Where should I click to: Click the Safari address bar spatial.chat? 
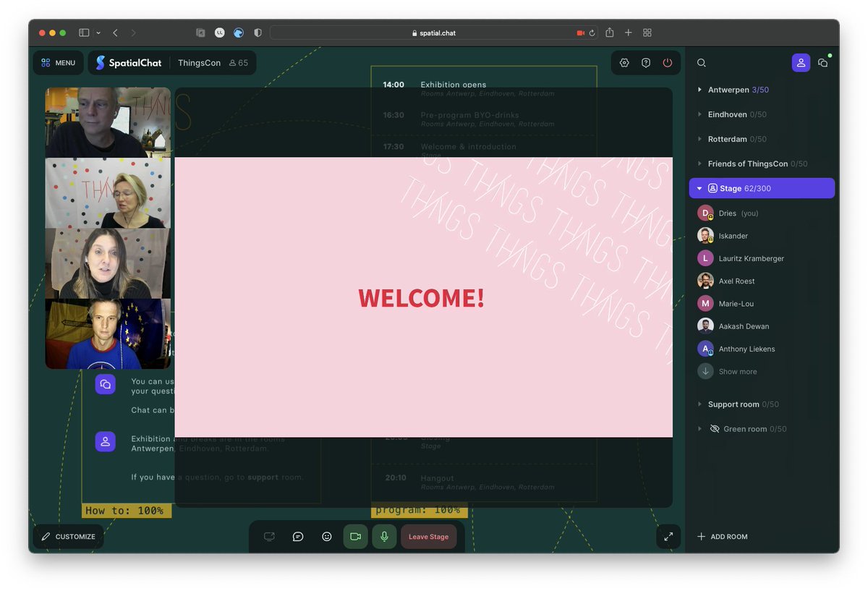click(433, 33)
